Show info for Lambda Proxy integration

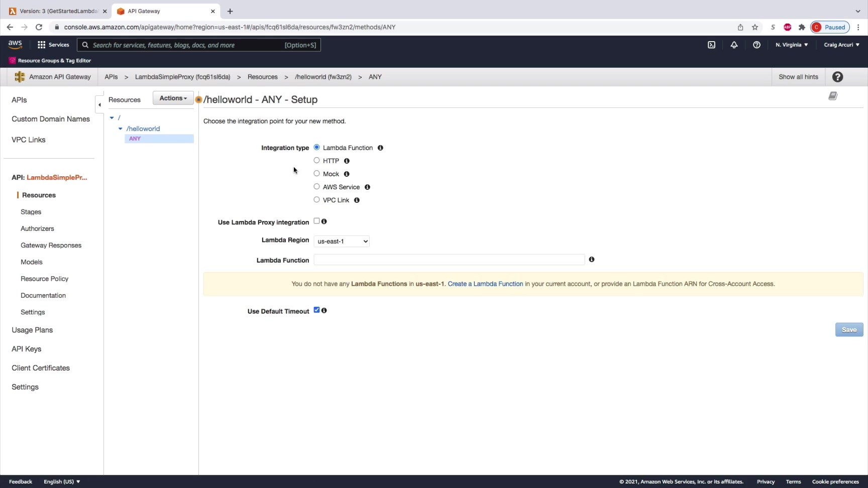pyautogui.click(x=324, y=221)
